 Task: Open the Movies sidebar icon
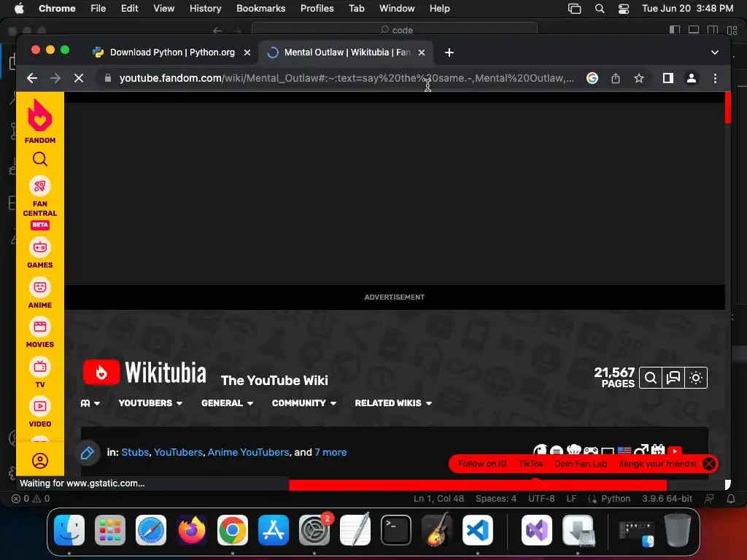tap(40, 327)
